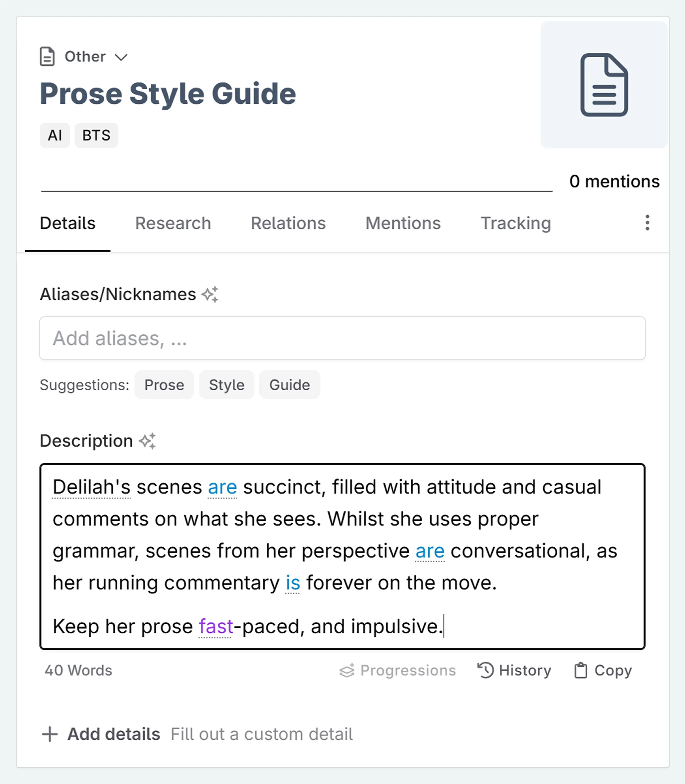Open the overflow menu next to Tracking
The width and height of the screenshot is (685, 784).
coord(647,223)
